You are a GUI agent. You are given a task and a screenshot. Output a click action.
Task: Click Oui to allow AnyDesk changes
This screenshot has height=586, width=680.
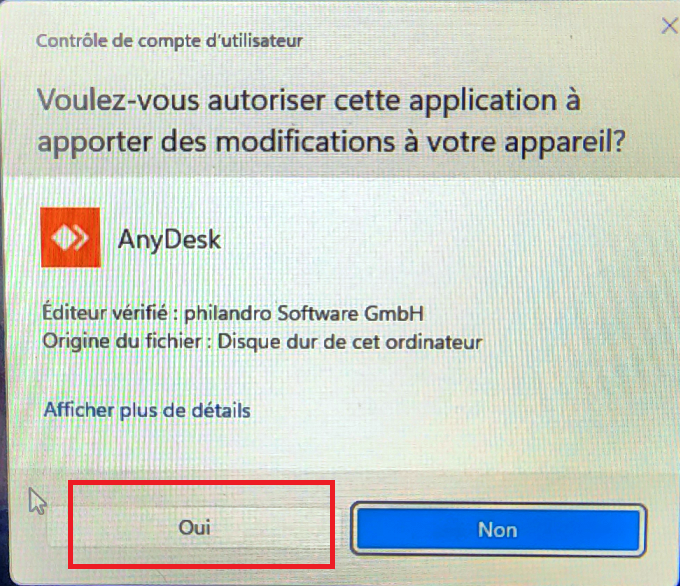click(195, 527)
